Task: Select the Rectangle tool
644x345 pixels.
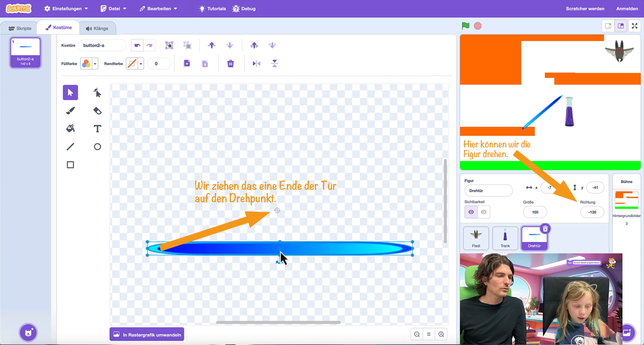Action: [x=70, y=165]
